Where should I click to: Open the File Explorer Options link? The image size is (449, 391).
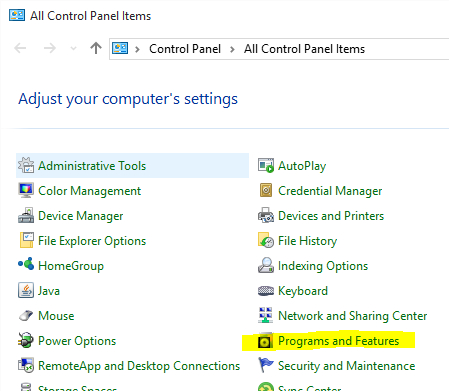point(92,241)
